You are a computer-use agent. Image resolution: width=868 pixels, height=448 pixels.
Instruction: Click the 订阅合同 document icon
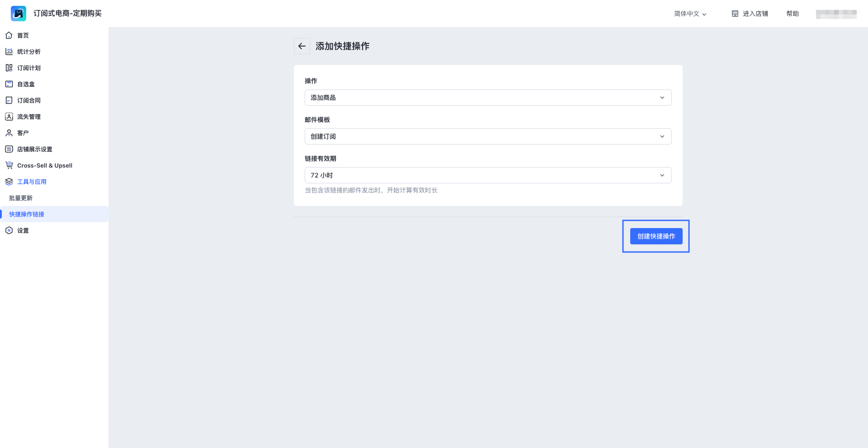pyautogui.click(x=9, y=100)
